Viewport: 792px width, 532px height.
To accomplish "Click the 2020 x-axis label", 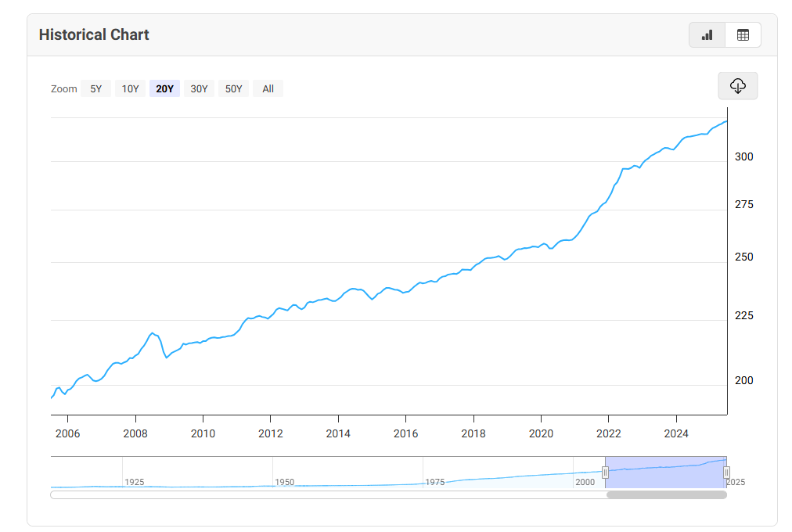I will pos(541,433).
